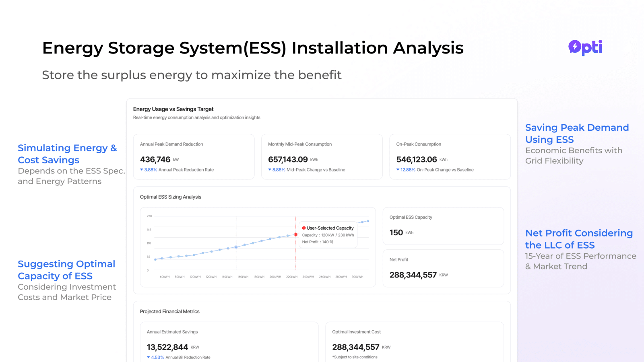Image resolution: width=644 pixels, height=362 pixels.
Task: Open the Annual Peak Demand Reduction card
Action: [194, 157]
